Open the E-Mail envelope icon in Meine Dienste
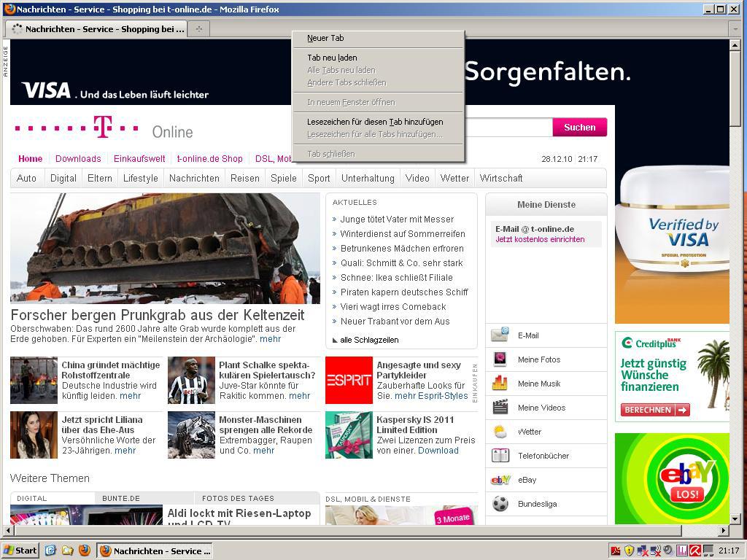The width and height of the screenshot is (747, 560). click(500, 335)
